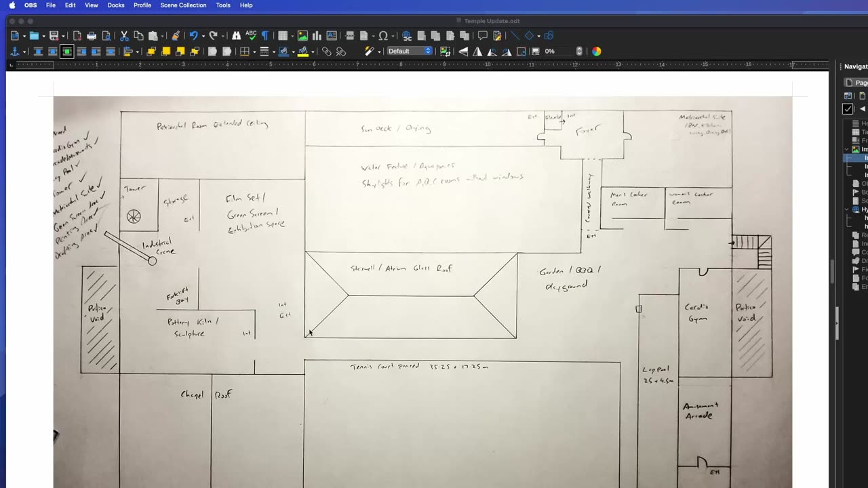The width and height of the screenshot is (868, 488).
Task: Click the Copy icon
Action: pyautogui.click(x=138, y=35)
